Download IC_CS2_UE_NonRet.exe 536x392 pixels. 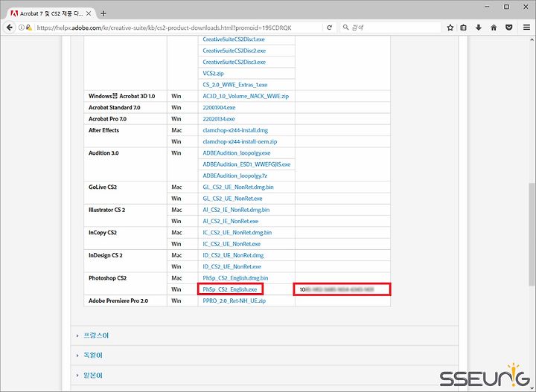click(232, 244)
